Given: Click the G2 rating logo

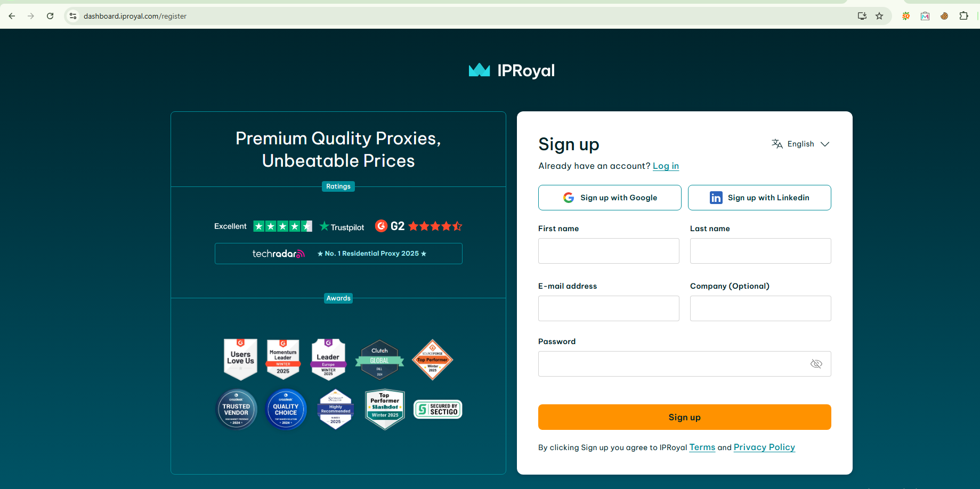Looking at the screenshot, I should [x=390, y=226].
